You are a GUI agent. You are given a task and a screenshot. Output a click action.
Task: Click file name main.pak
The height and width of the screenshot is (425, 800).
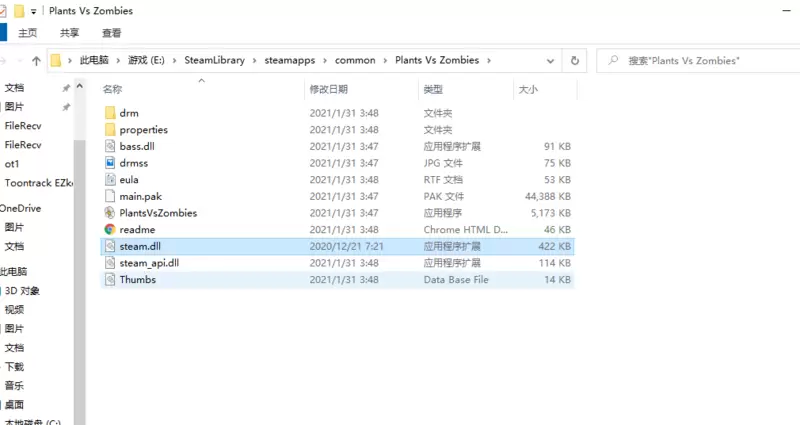pos(140,196)
